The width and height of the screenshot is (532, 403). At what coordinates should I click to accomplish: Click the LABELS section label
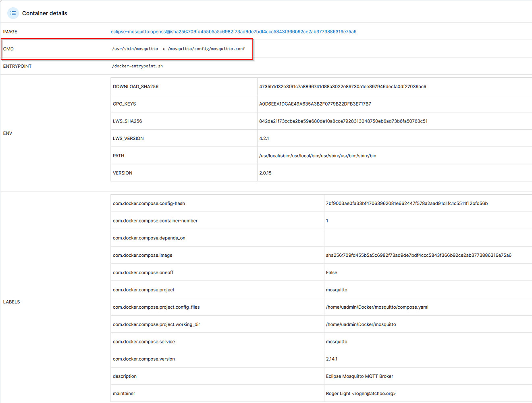12,302
